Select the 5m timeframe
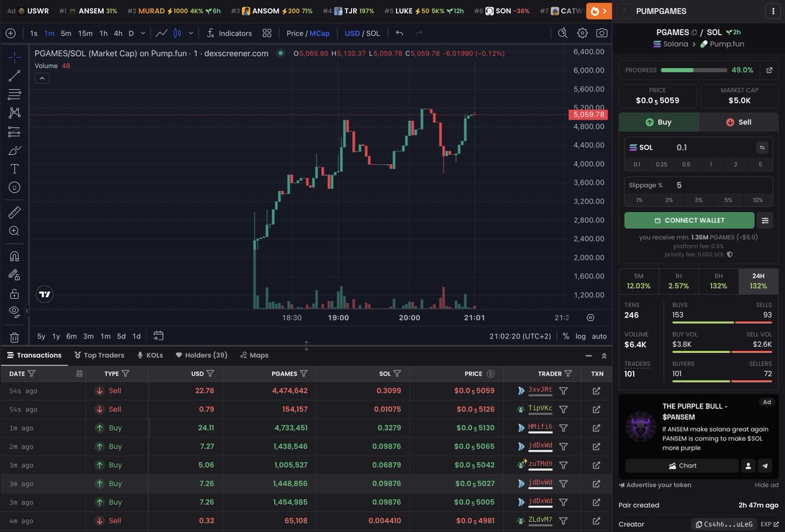This screenshot has height=532, width=785. point(66,33)
